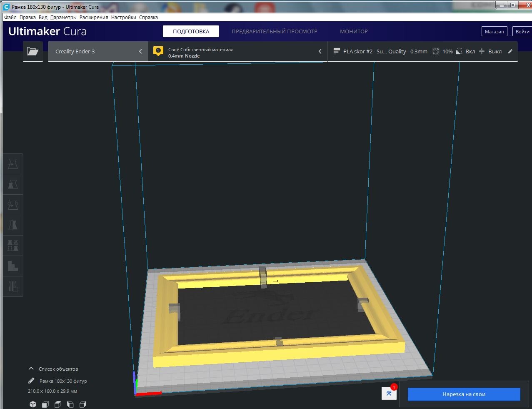Screen dimensions: 532x409
Task: Switch camera to the right side view icon
Action: pos(83,404)
